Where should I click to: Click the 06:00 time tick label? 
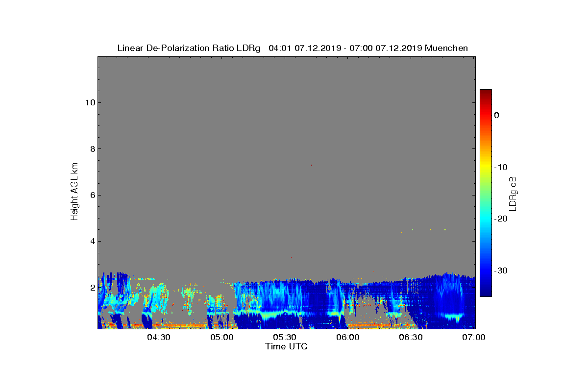pos(348,337)
